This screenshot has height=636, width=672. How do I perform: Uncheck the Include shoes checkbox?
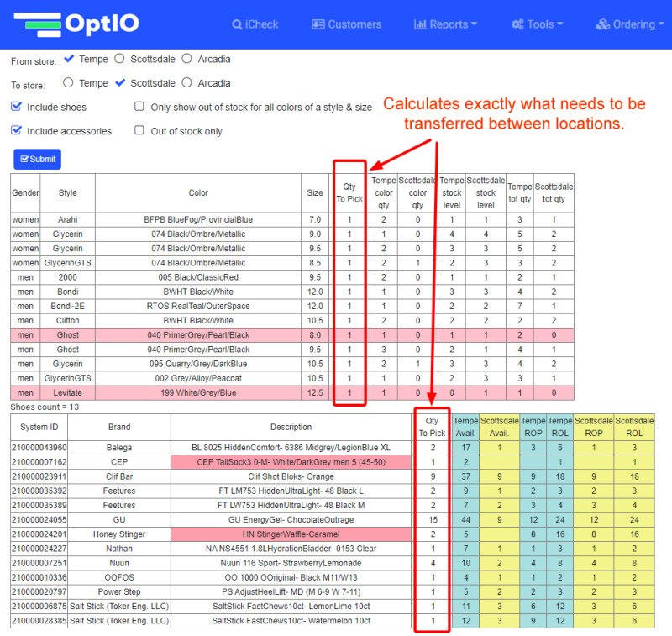coord(17,108)
